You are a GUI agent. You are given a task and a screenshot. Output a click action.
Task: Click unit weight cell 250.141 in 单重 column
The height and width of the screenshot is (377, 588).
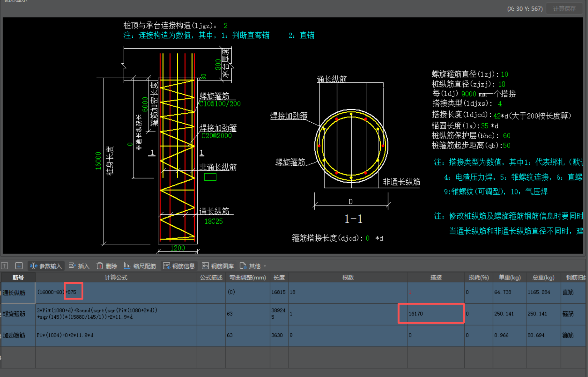pos(510,314)
